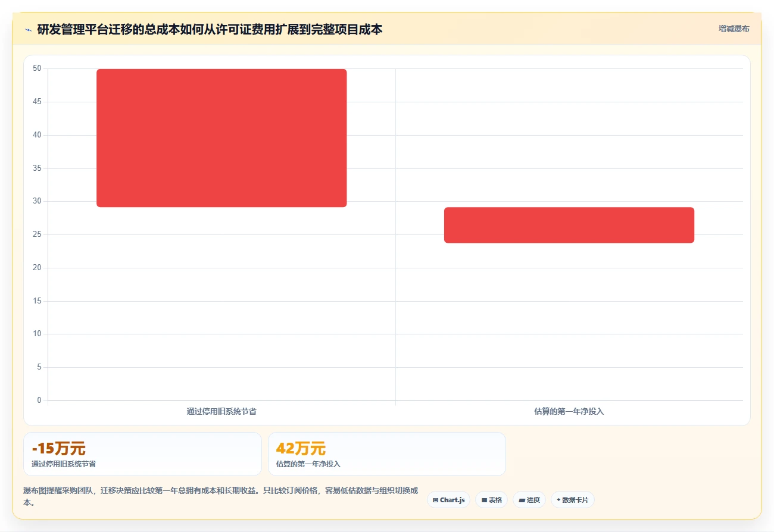The image size is (774, 532).
Task: Click the y-axis value 35
Action: point(37,168)
